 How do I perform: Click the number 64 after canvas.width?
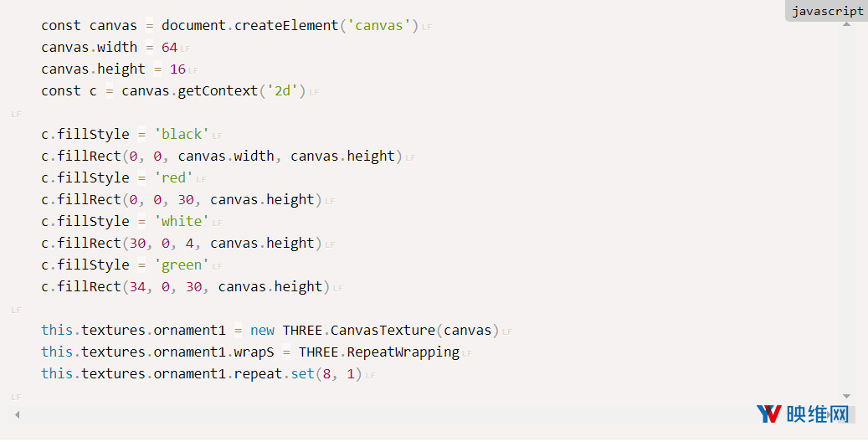[x=169, y=48]
